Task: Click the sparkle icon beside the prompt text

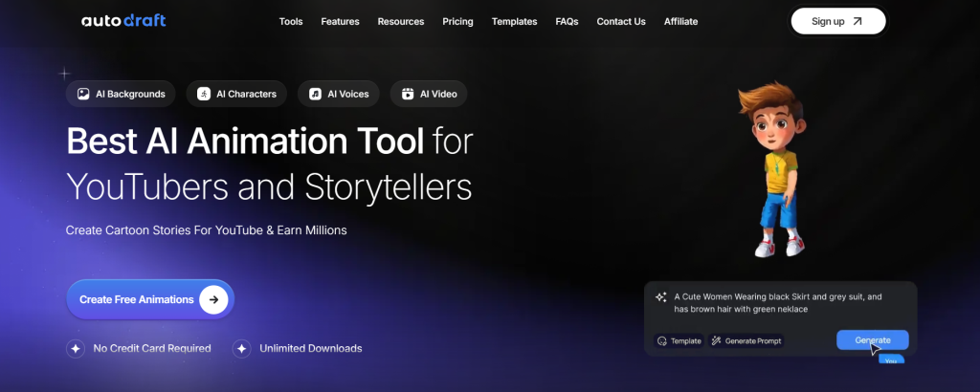Action: (x=660, y=297)
